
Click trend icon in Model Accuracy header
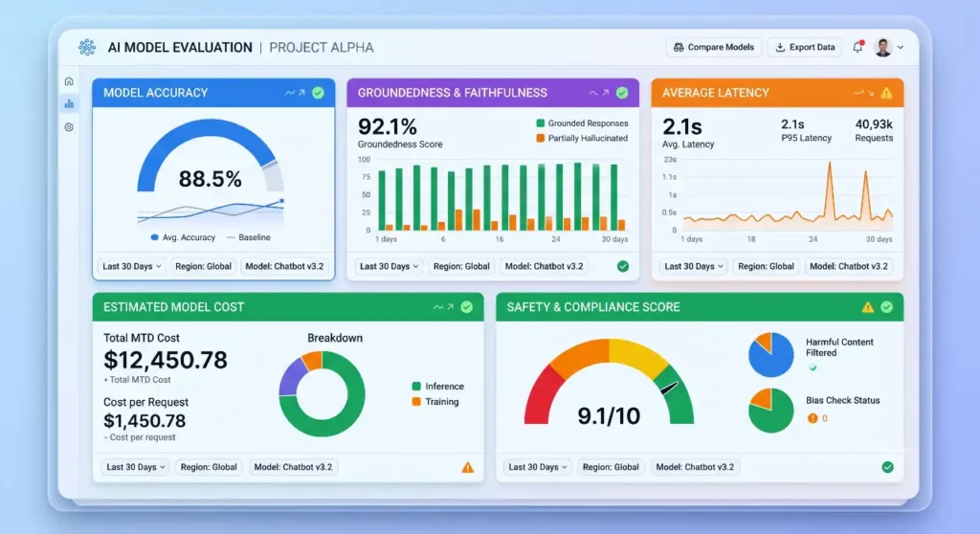click(295, 93)
